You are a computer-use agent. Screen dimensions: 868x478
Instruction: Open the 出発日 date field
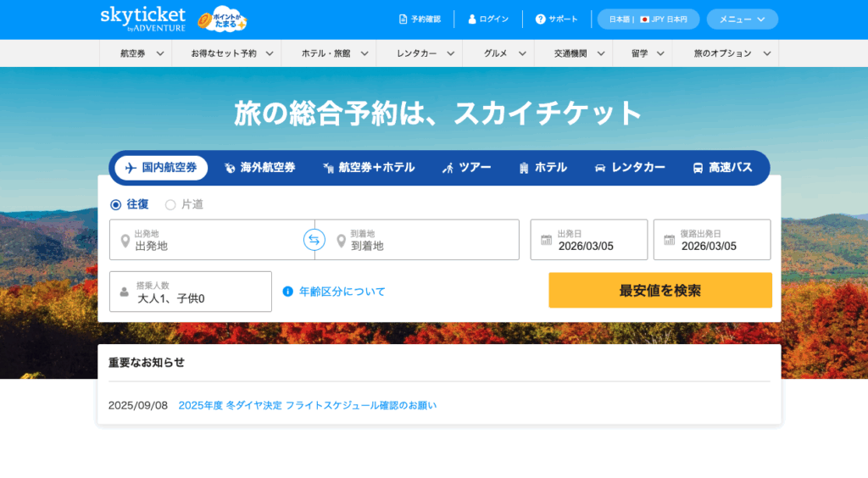[589, 240]
